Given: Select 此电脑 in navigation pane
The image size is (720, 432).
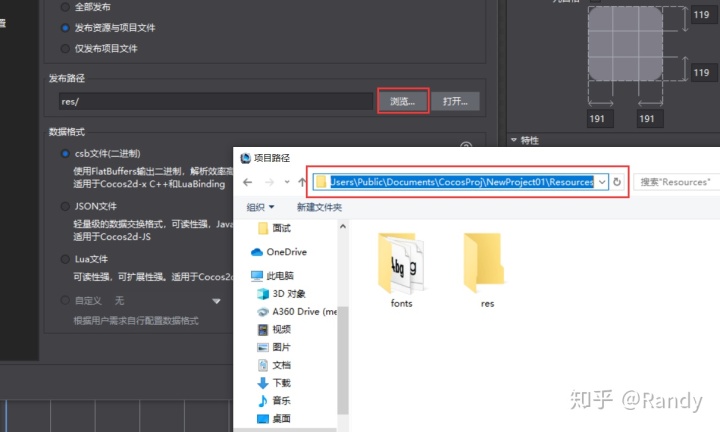Looking at the screenshot, I should [x=273, y=275].
